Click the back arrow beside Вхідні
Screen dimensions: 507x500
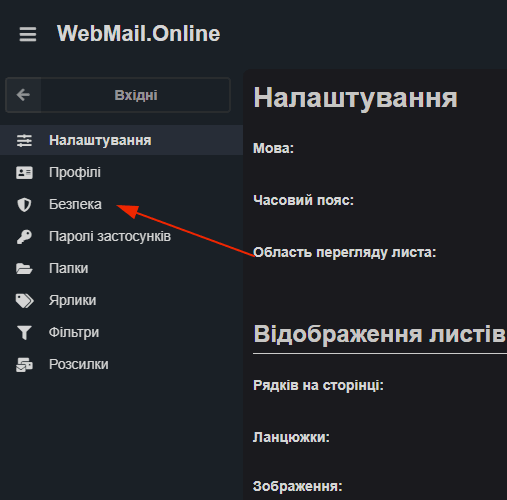point(23,95)
